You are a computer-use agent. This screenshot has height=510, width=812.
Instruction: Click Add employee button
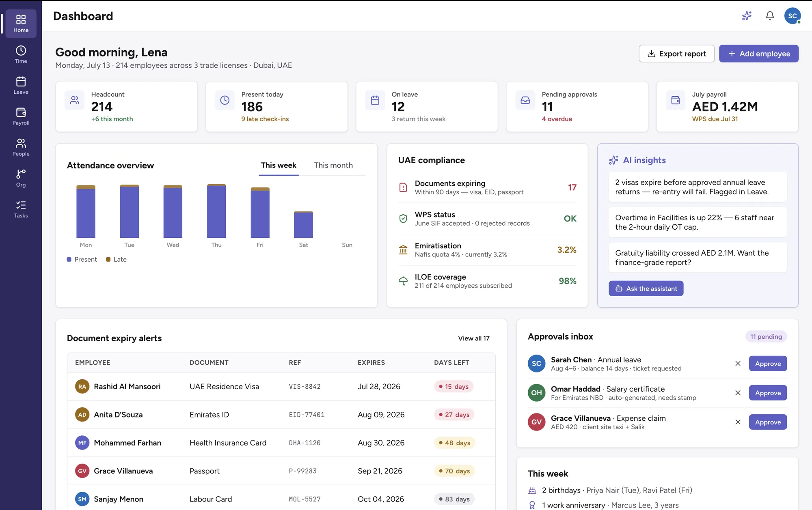[759, 54]
